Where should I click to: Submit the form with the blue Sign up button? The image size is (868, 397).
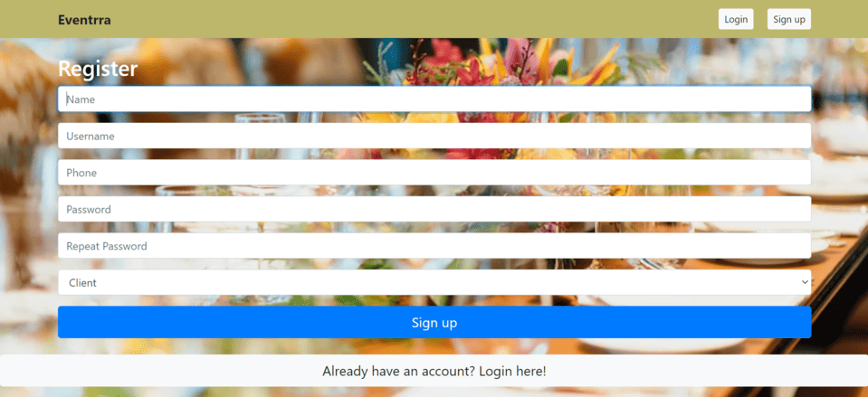click(434, 322)
